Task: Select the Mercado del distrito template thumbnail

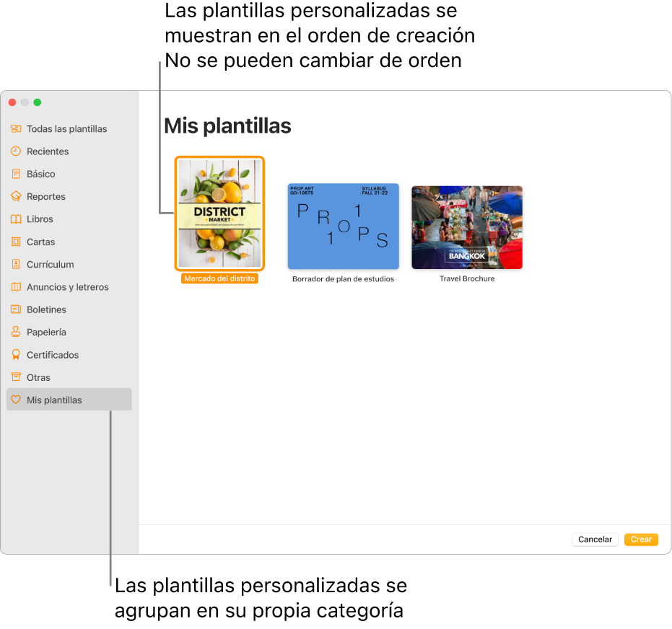Action: coord(219,214)
